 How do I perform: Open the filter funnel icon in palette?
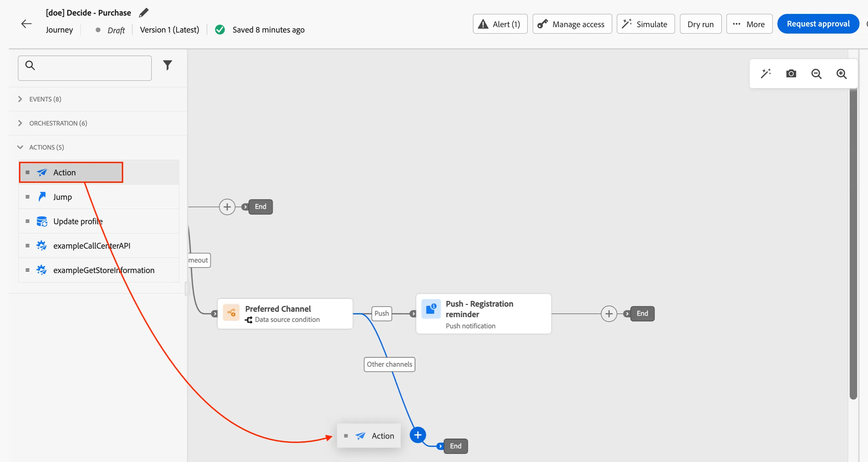pyautogui.click(x=168, y=65)
